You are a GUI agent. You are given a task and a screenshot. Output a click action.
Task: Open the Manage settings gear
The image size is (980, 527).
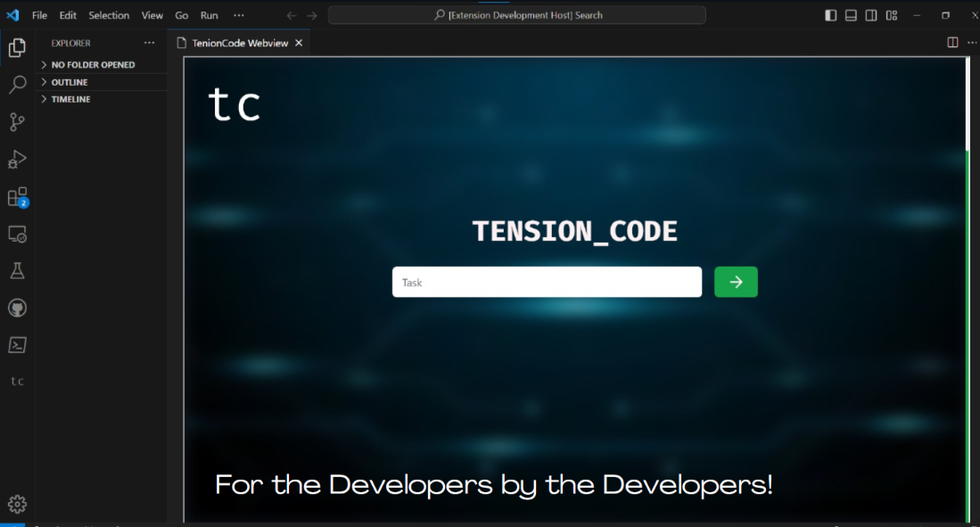(17, 505)
